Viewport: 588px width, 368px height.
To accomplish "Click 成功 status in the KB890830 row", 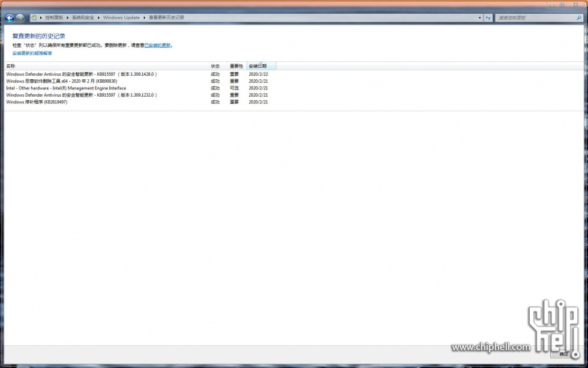I will click(215, 81).
